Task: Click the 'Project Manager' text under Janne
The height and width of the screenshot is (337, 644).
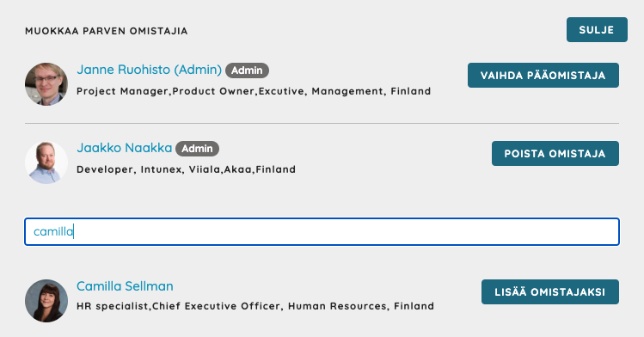Action: [123, 91]
